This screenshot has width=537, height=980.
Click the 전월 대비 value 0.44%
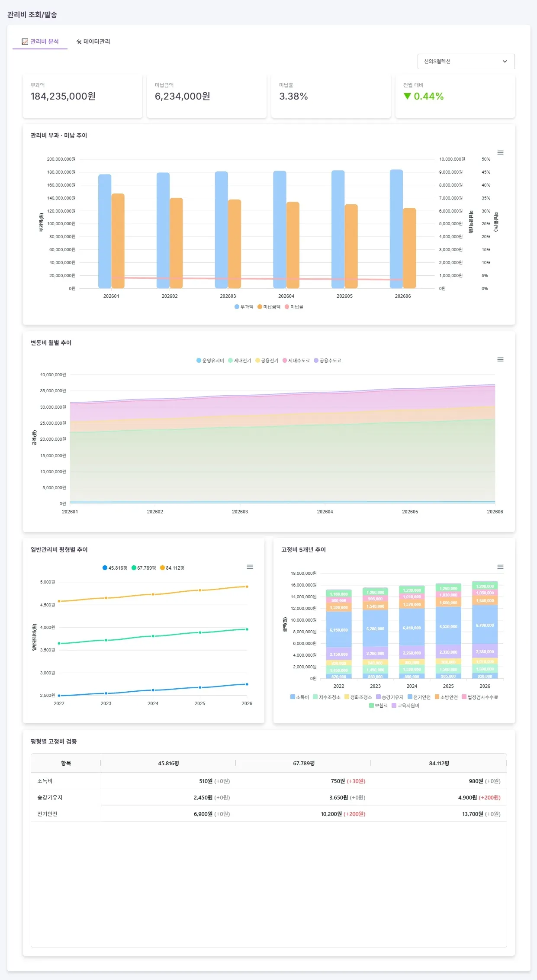pyautogui.click(x=424, y=96)
